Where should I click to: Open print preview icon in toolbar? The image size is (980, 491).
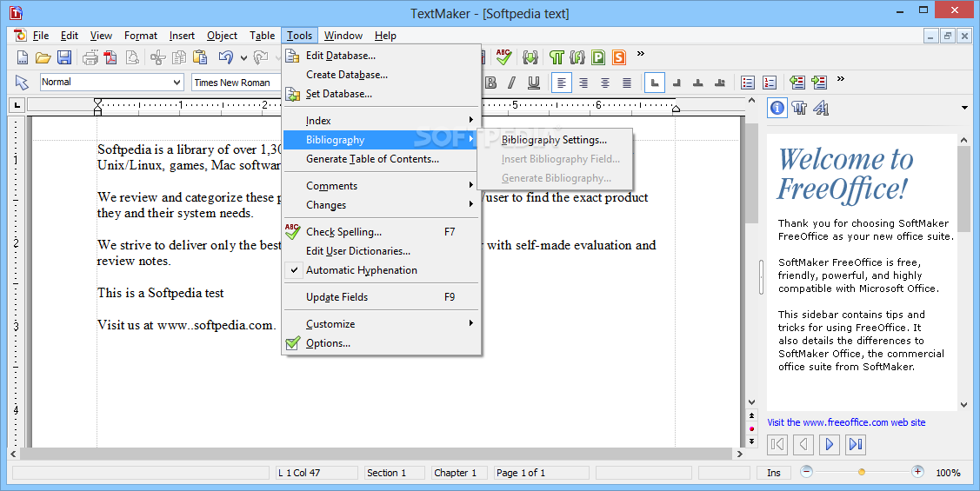(x=132, y=58)
